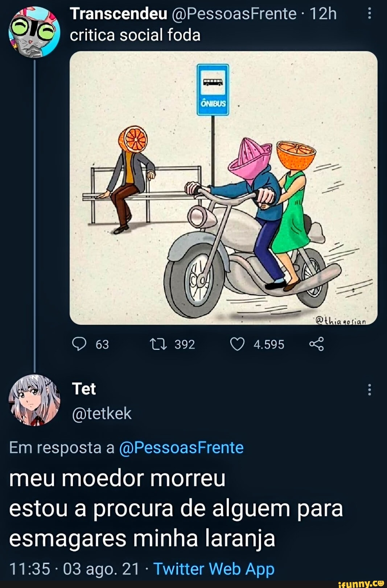This screenshot has height=588, width=387.
Task: Click the @tetkek handle
Action: point(102,413)
